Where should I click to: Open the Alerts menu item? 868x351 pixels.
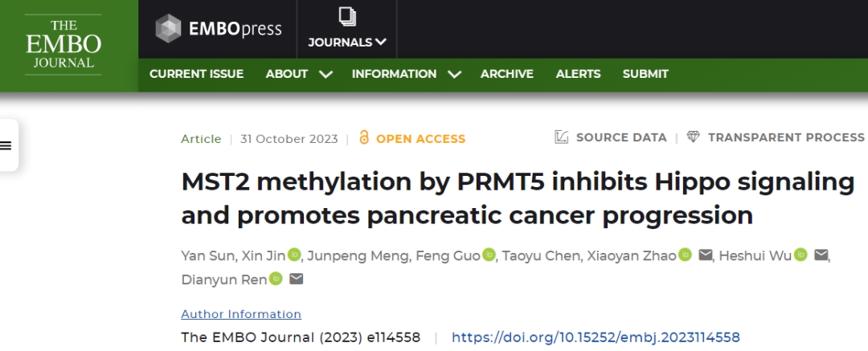(578, 74)
